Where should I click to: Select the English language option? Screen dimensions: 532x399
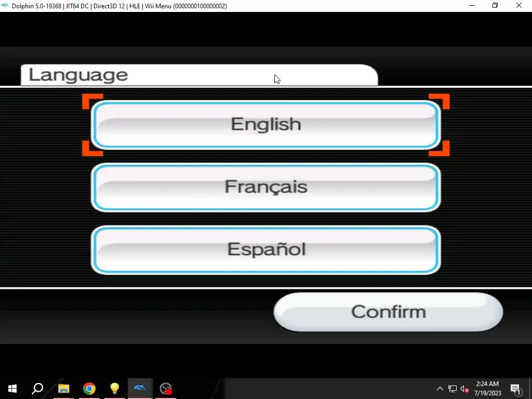265,125
